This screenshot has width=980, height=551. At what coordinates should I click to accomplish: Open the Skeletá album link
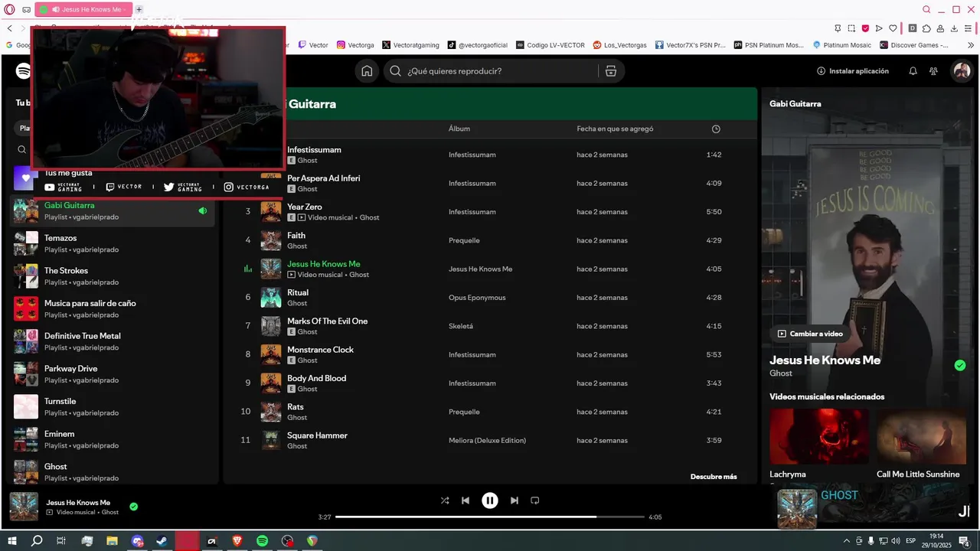pyautogui.click(x=461, y=326)
